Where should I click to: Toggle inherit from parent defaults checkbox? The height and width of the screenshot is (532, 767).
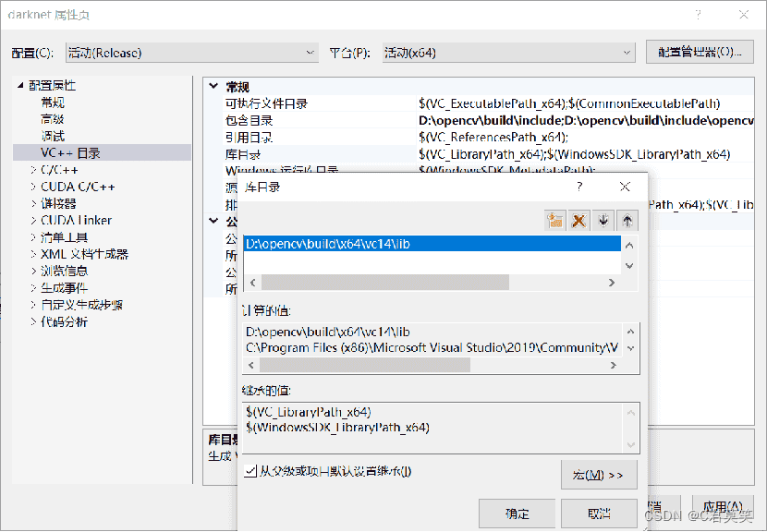click(250, 471)
